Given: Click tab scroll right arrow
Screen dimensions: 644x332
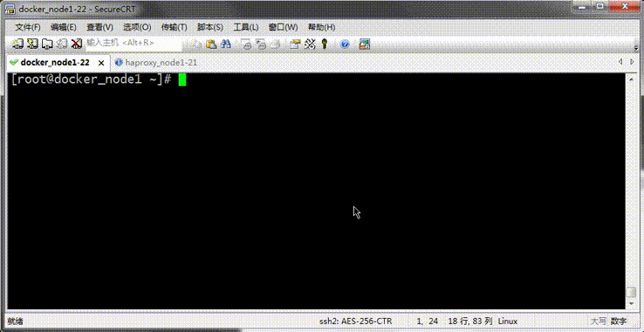Looking at the screenshot, I should coord(632,62).
